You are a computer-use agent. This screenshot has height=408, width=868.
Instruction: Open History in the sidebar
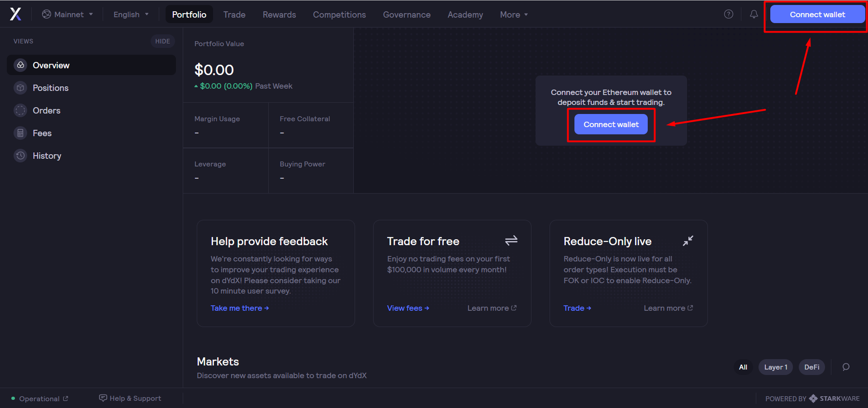coord(91,156)
